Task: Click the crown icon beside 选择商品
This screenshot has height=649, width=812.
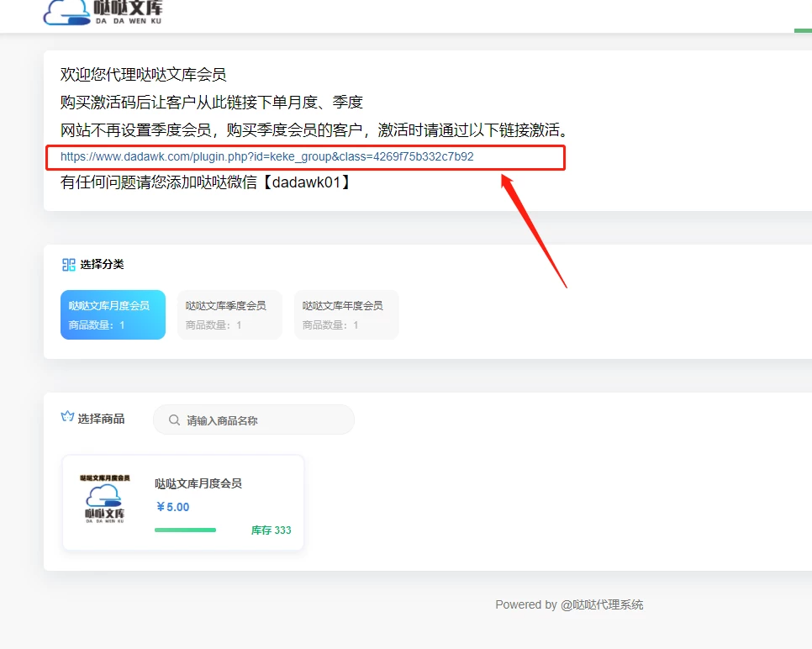Action: (67, 416)
